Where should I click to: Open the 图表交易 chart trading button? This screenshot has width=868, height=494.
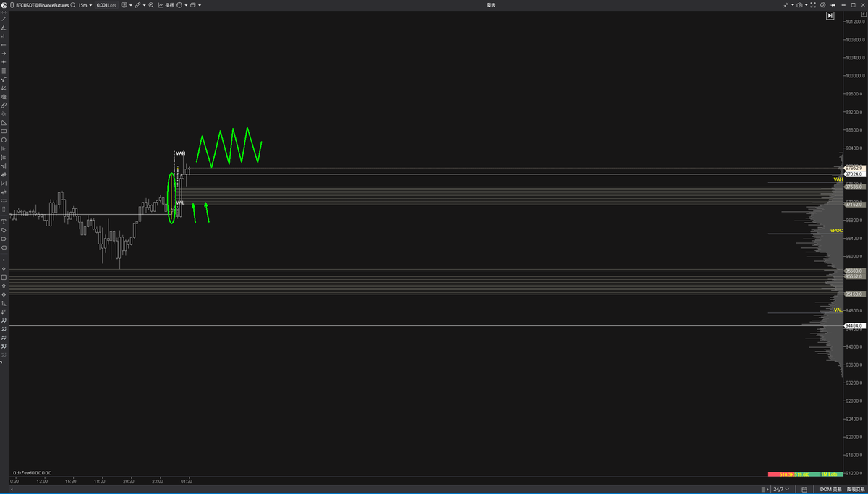tap(856, 489)
